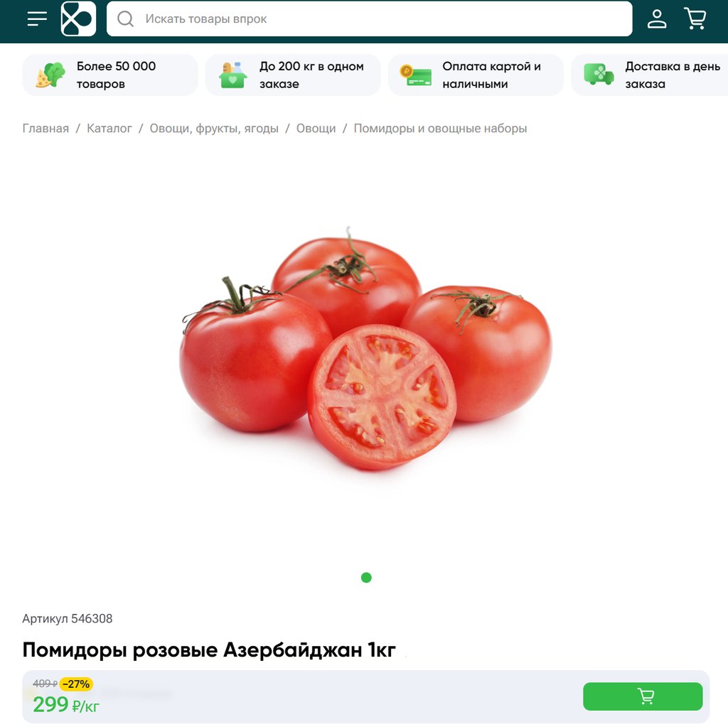Open the user profile icon
Image resolution: width=728 pixels, height=727 pixels.
(657, 18)
